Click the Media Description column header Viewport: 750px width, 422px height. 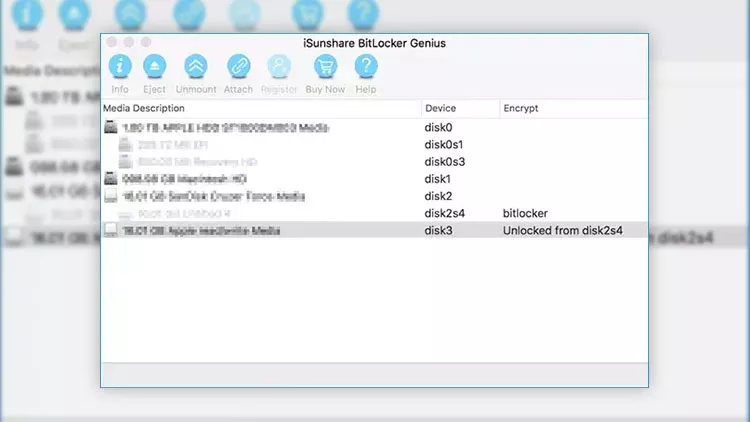pos(261,108)
